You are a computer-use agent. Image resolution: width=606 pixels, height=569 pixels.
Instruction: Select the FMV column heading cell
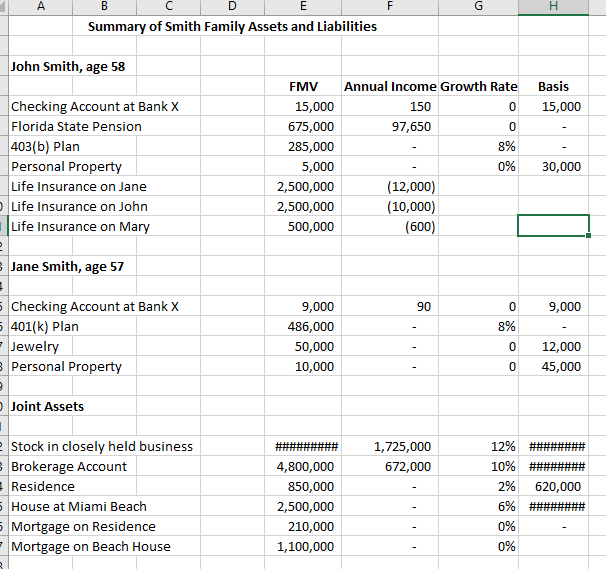(x=319, y=87)
